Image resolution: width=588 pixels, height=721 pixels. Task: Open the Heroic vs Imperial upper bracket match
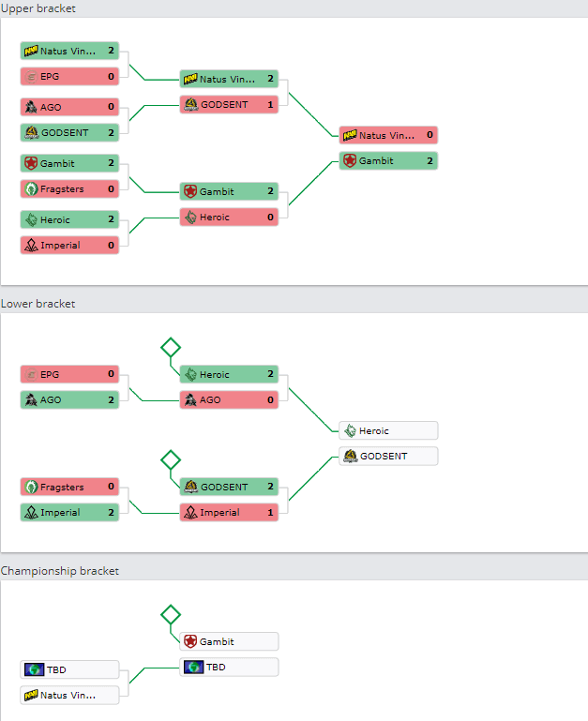[69, 233]
